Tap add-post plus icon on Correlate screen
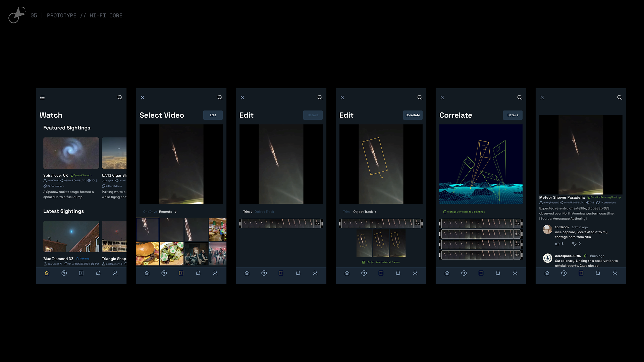Screen dimensions: 644x362 click(481, 273)
